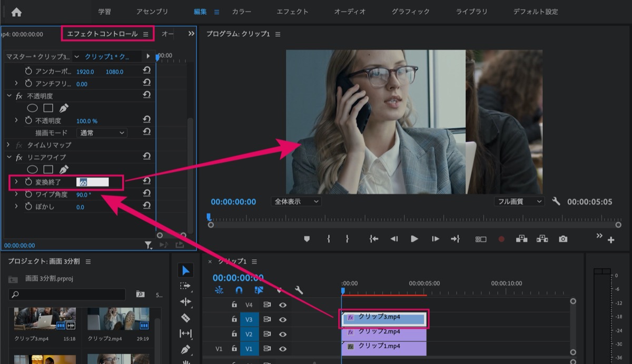Screen dimensions: 632x364
Task: Reset the ぼかし parameter
Action: click(x=147, y=206)
